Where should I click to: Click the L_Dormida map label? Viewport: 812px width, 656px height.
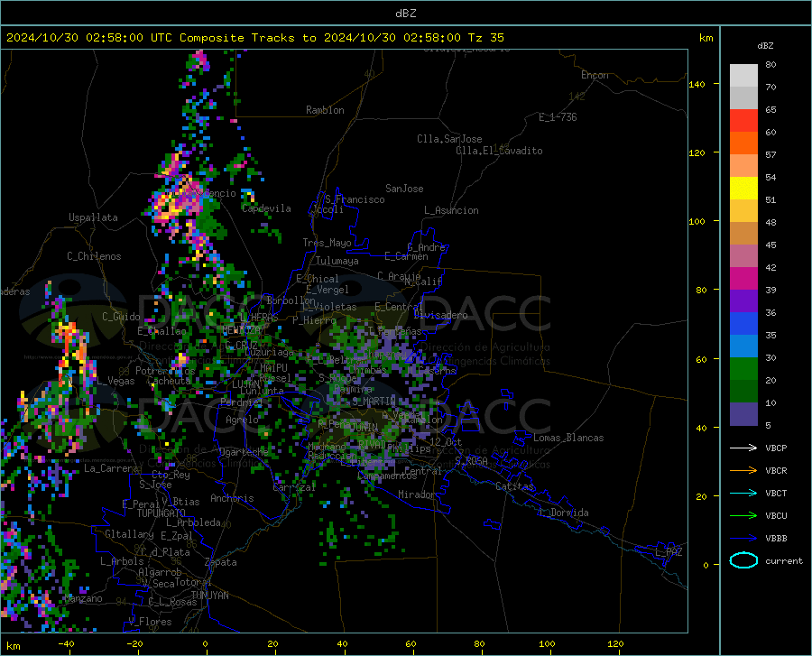point(563,513)
